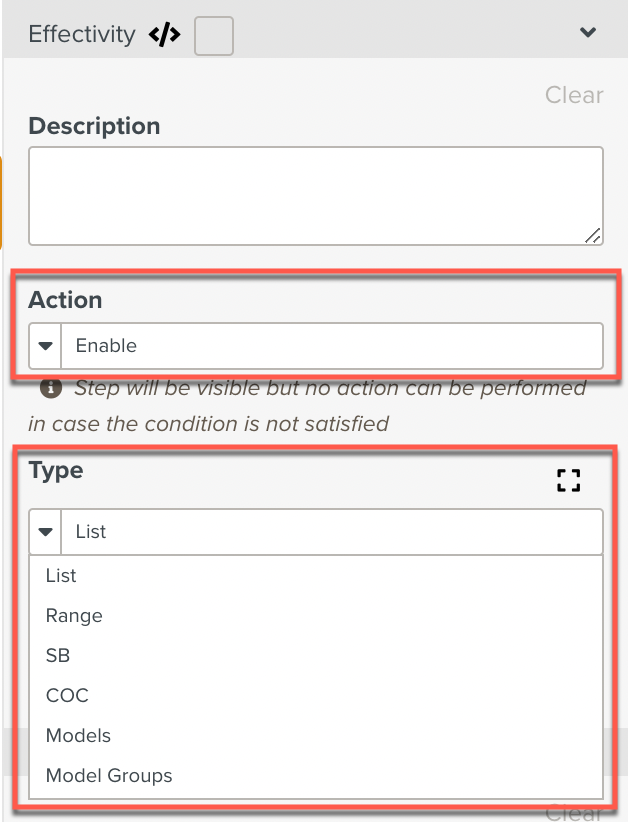Click the Clear link below the Type list
Image resolution: width=628 pixels, height=822 pixels.
click(574, 813)
